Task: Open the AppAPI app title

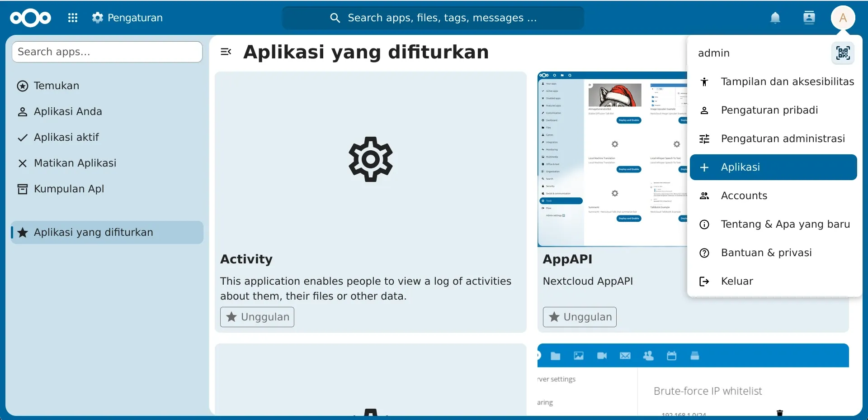Action: click(567, 259)
